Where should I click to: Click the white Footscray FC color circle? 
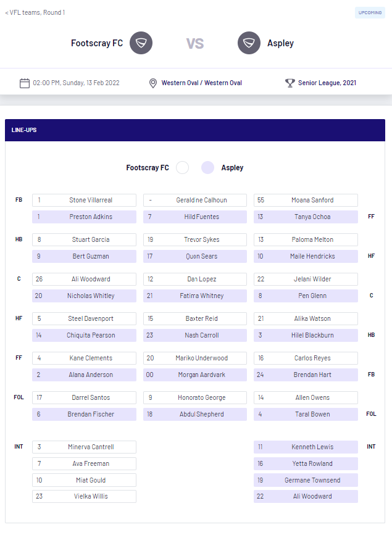[x=182, y=168]
